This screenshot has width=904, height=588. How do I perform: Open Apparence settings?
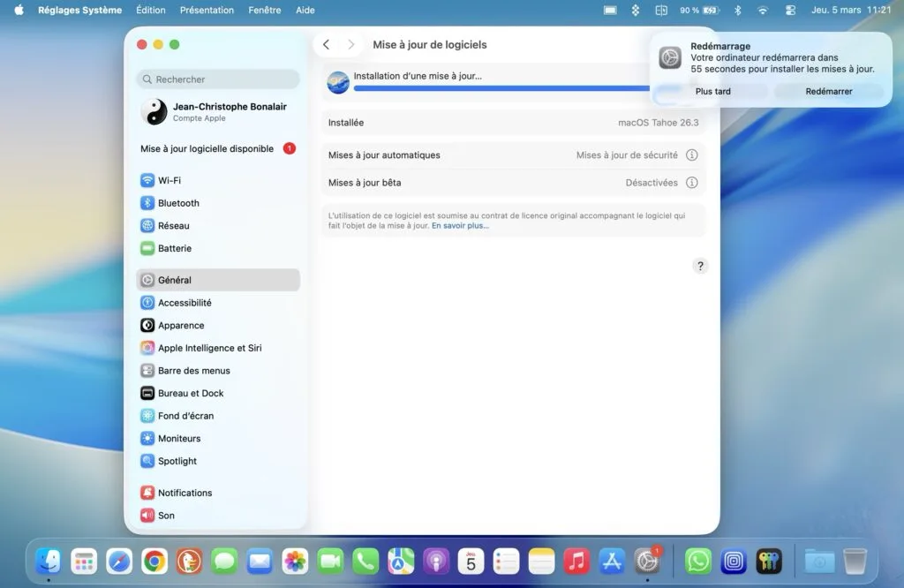[218, 325]
